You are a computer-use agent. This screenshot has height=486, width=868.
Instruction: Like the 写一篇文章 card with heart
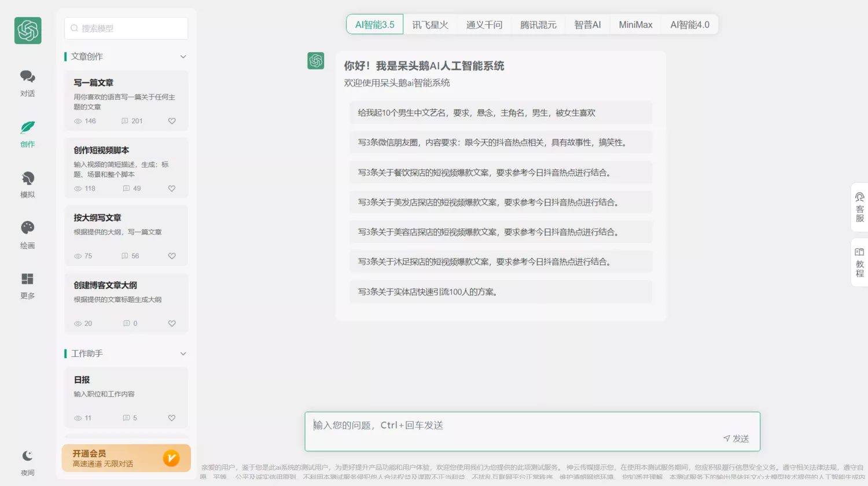172,121
